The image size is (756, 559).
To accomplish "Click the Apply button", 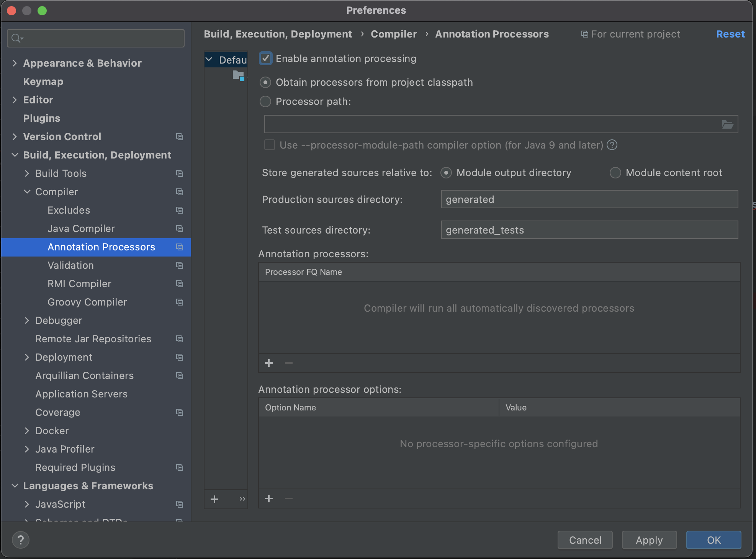I will coord(649,540).
